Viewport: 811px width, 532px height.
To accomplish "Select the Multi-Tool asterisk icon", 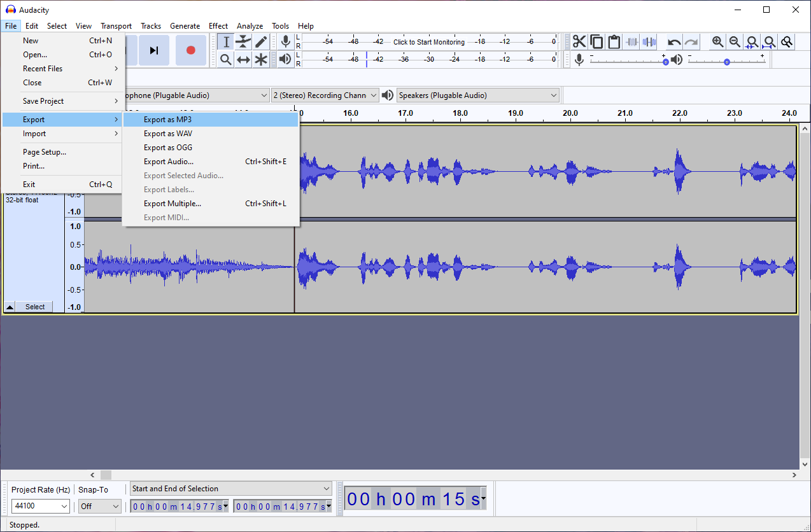I will click(261, 60).
